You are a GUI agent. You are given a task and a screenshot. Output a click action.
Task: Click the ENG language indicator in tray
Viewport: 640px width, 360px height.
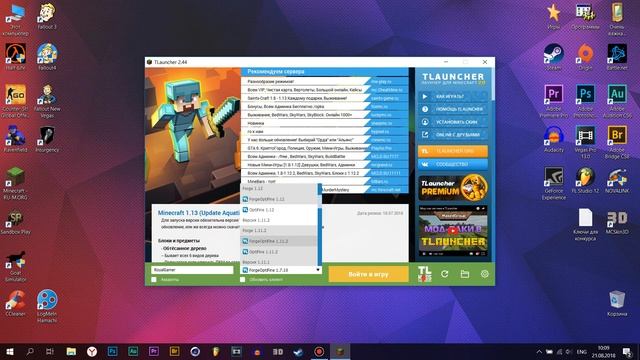(582, 352)
